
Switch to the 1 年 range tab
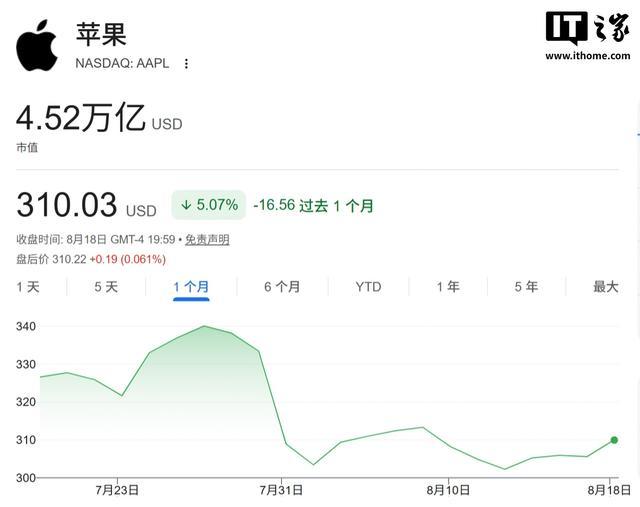pyautogui.click(x=448, y=287)
